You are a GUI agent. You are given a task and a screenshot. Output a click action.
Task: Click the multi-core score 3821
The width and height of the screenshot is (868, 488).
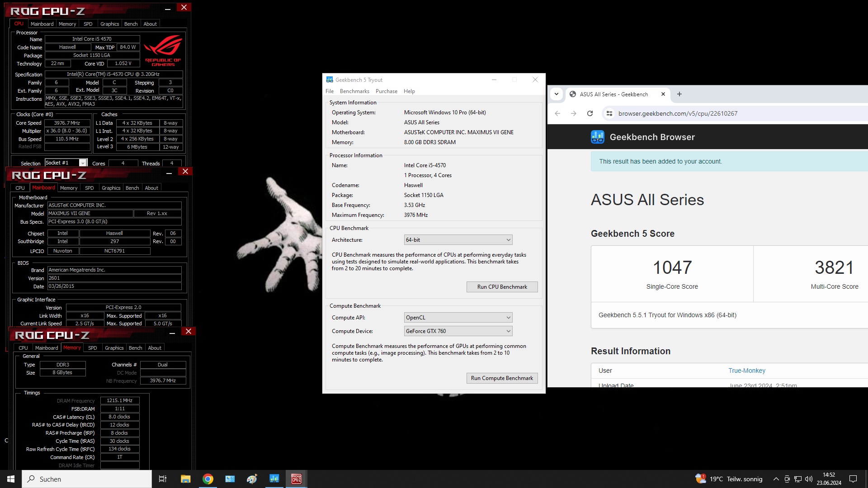[x=834, y=267]
